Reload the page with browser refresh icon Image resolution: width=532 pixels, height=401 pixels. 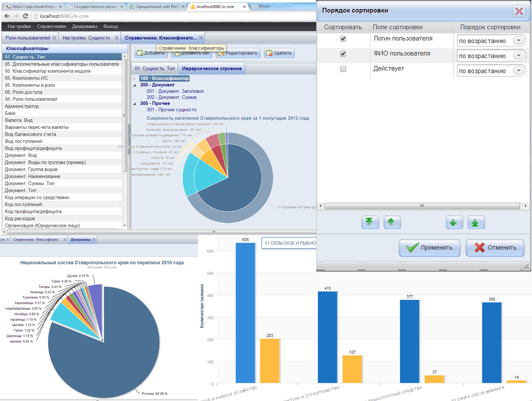tap(25, 16)
